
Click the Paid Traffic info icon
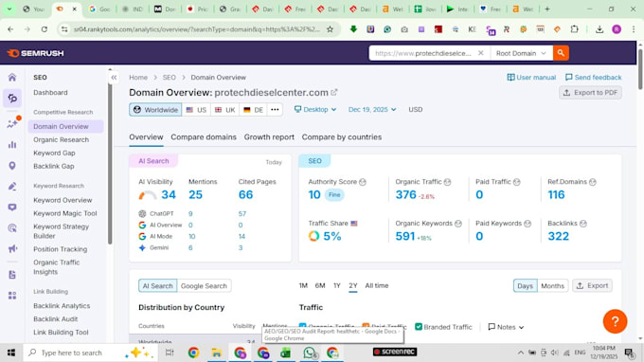coord(517,182)
